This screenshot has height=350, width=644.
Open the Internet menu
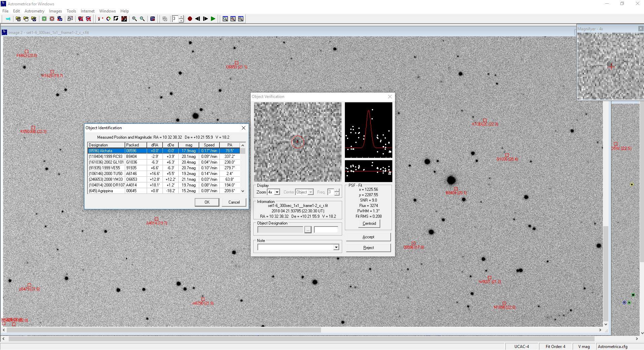pyautogui.click(x=87, y=11)
